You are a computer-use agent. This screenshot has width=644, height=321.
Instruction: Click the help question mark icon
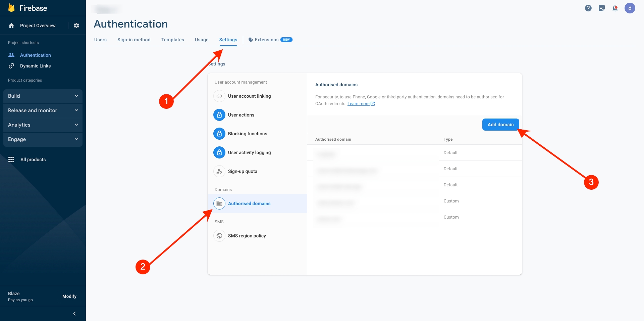tap(588, 8)
